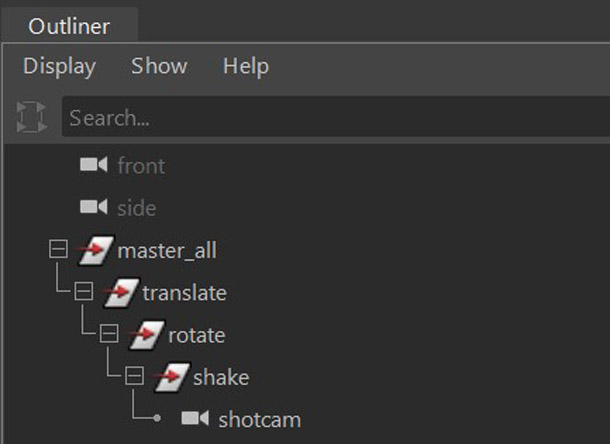Screen dimensions: 610x444
Task: Click the shake group node icon
Action: coord(170,377)
